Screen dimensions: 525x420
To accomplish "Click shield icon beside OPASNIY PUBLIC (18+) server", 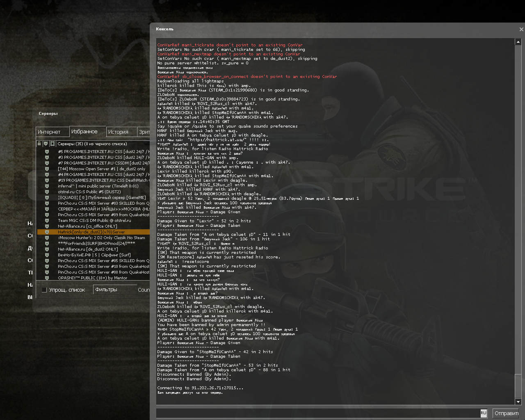I will click(x=47, y=278).
